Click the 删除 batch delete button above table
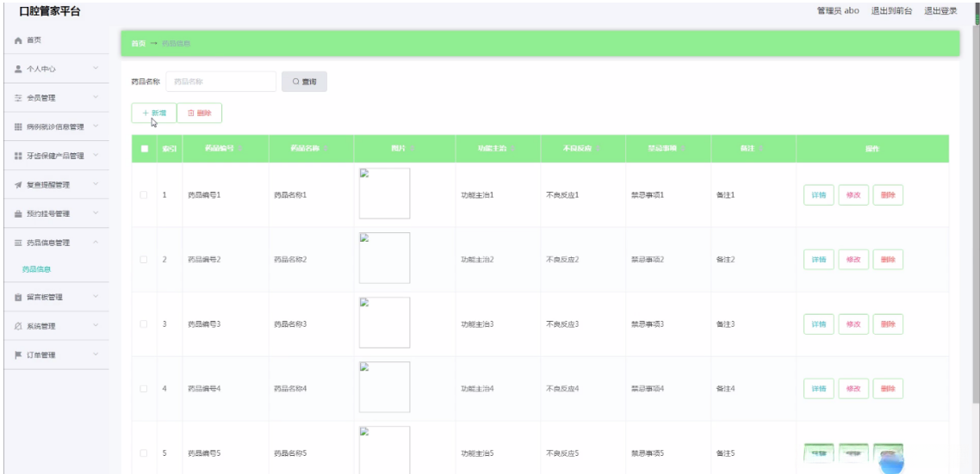Viewport: 980px width, 474px height. pyautogui.click(x=200, y=113)
